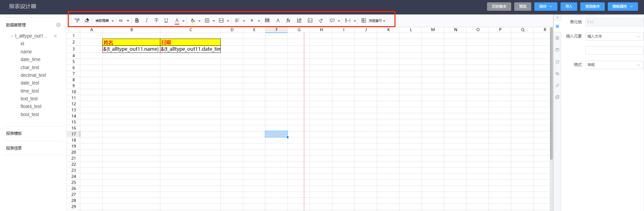
Task: Apply the yellow fill color bucket
Action: [x=193, y=21]
